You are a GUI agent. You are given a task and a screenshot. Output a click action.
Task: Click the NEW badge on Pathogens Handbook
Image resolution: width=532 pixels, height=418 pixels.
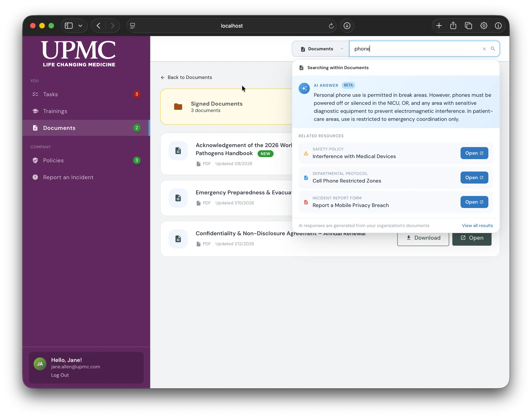pyautogui.click(x=265, y=154)
